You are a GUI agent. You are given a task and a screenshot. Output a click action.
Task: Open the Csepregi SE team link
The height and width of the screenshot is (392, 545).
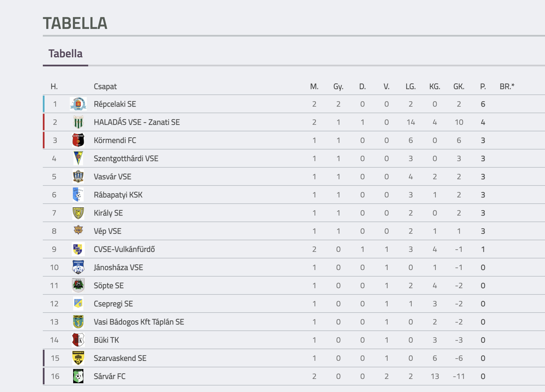pos(113,304)
